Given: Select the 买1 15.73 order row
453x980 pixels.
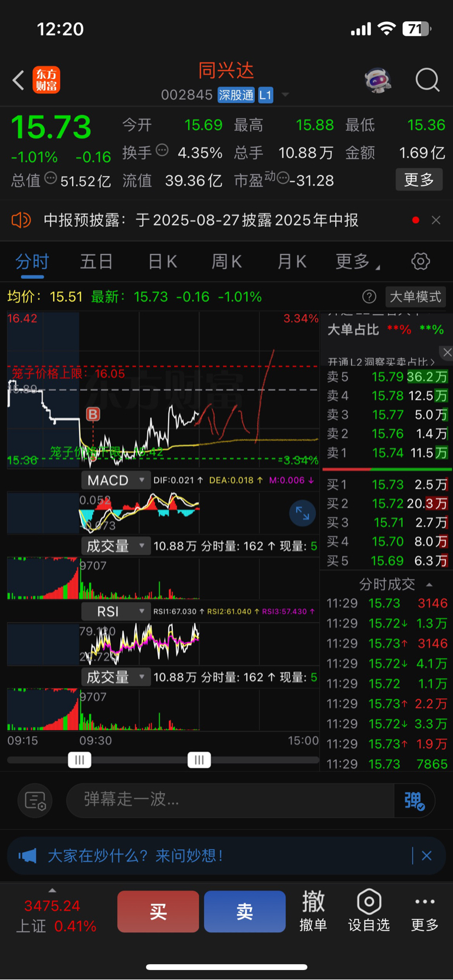Looking at the screenshot, I should (x=387, y=484).
